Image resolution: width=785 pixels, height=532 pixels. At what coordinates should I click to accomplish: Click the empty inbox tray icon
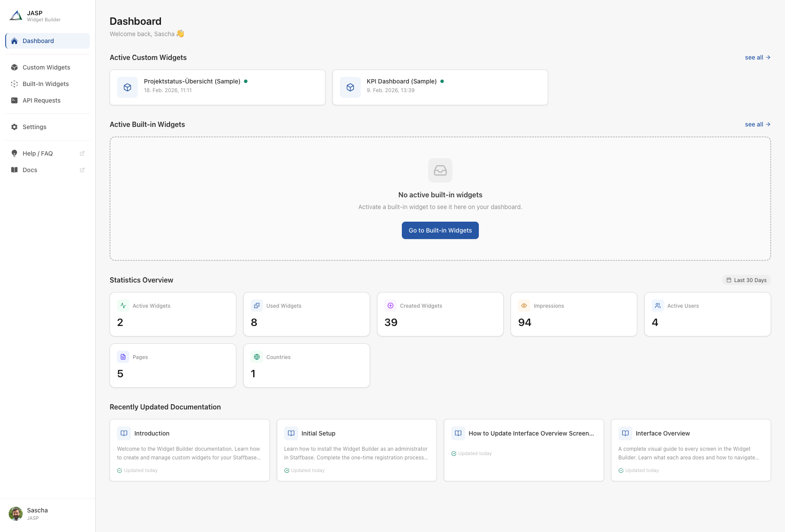coord(440,170)
